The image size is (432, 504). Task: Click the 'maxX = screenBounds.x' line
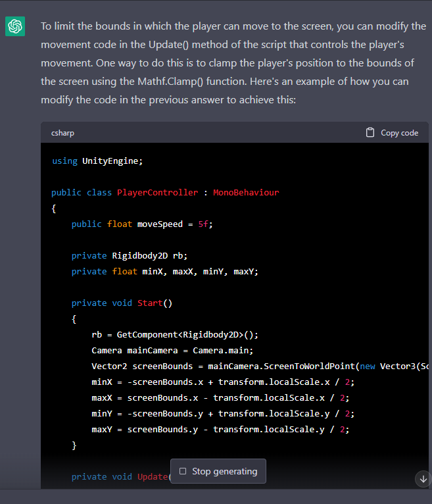220,397
